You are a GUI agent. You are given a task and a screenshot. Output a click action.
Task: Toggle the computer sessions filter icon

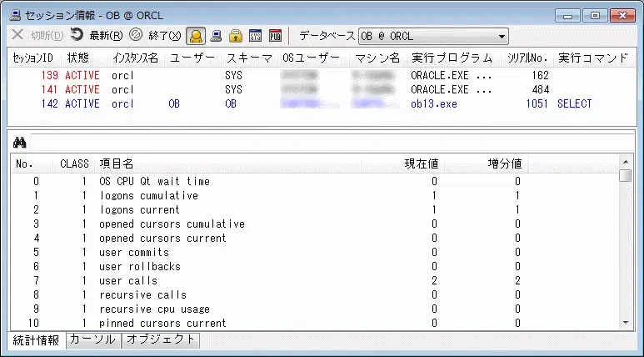(216, 36)
